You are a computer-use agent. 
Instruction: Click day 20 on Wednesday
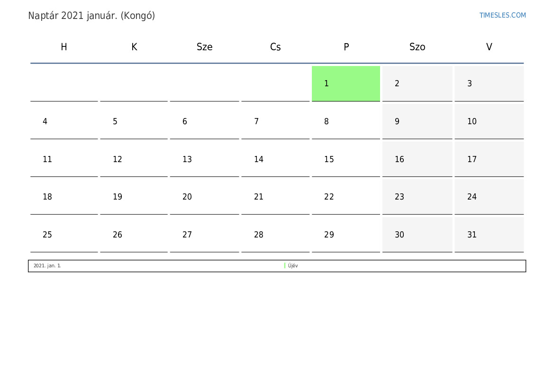coord(204,197)
